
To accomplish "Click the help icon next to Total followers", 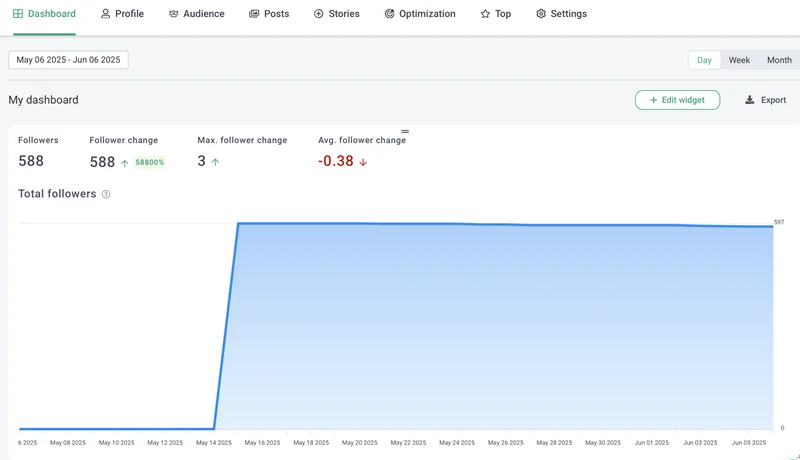I will (106, 194).
